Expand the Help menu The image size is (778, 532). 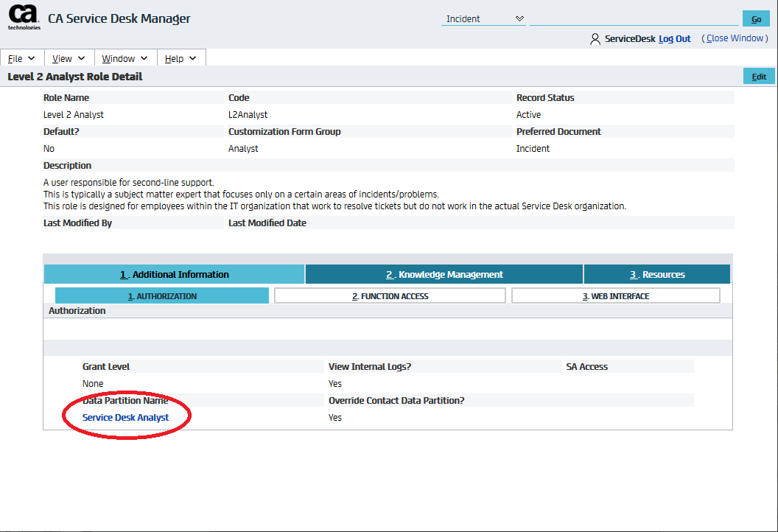click(x=181, y=59)
